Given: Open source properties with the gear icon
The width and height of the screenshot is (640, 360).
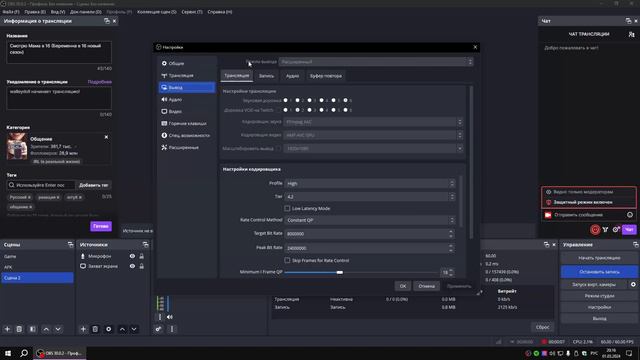Looking at the screenshot, I should click(x=109, y=329).
